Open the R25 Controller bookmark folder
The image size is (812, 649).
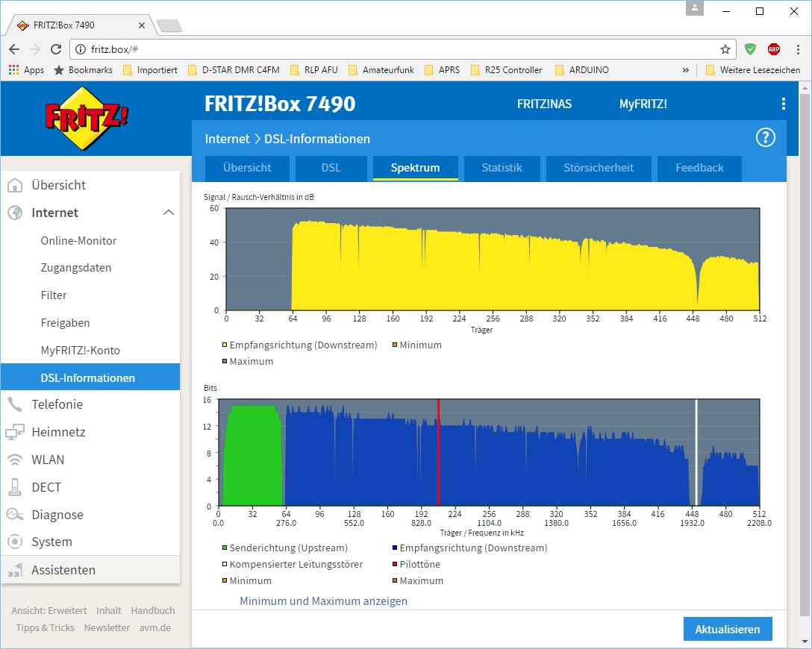pos(507,70)
